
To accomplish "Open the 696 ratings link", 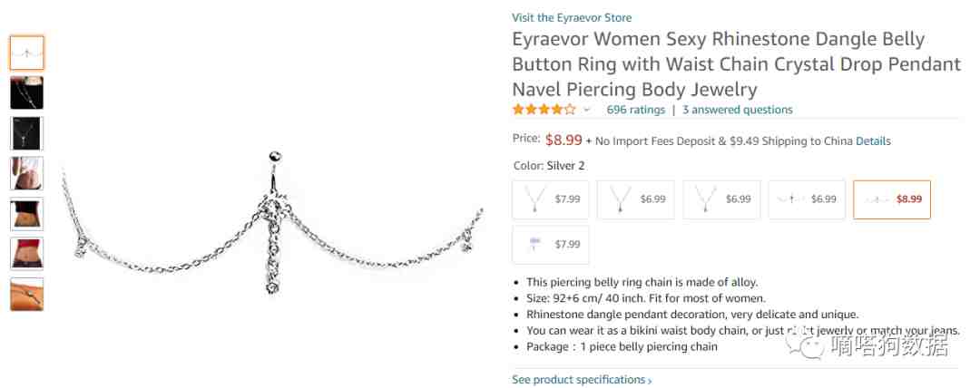I will (x=635, y=110).
